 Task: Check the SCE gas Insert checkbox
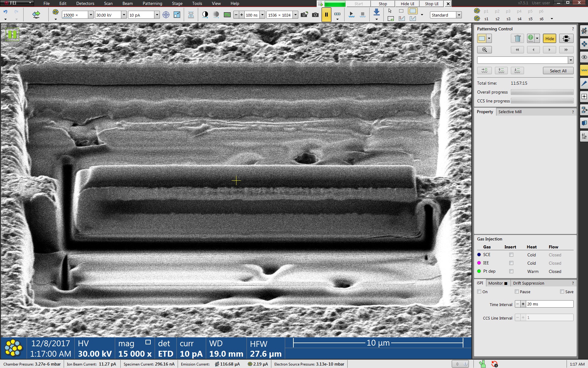click(x=511, y=255)
